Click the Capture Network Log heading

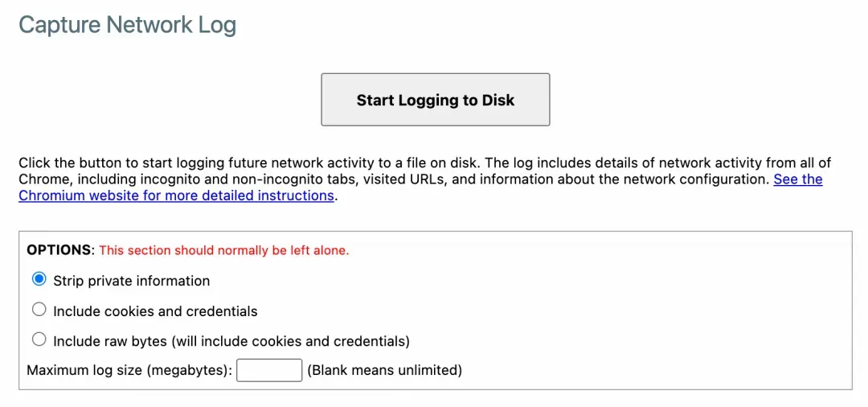click(127, 25)
